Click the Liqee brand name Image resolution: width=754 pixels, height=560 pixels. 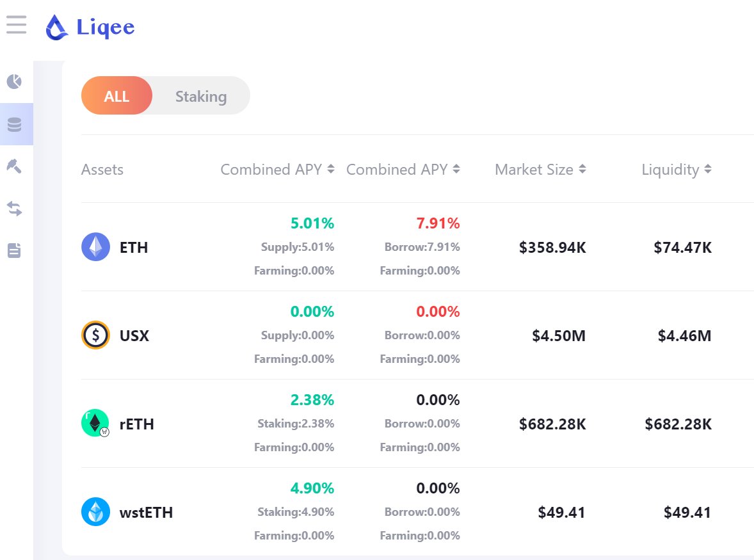point(106,28)
